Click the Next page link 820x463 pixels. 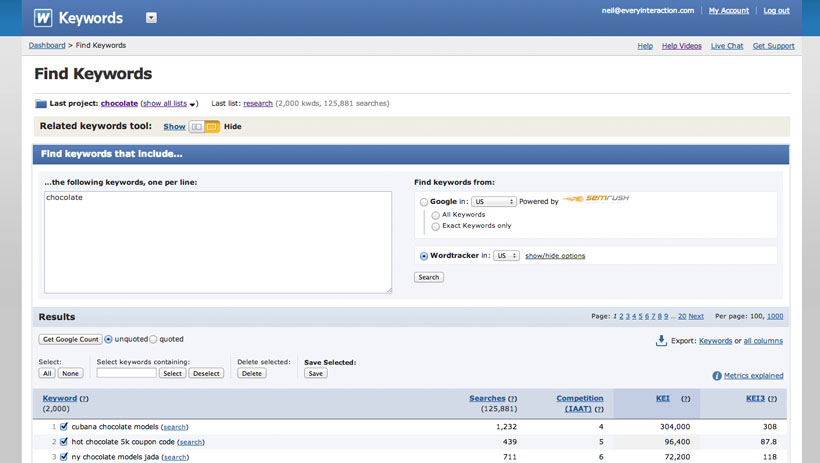[696, 317]
